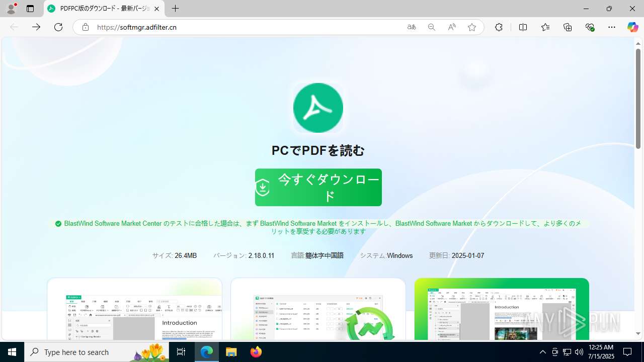Screen dimensions: 644x362
Task: Click the 今すぐダウンロード download button
Action: coord(318,187)
